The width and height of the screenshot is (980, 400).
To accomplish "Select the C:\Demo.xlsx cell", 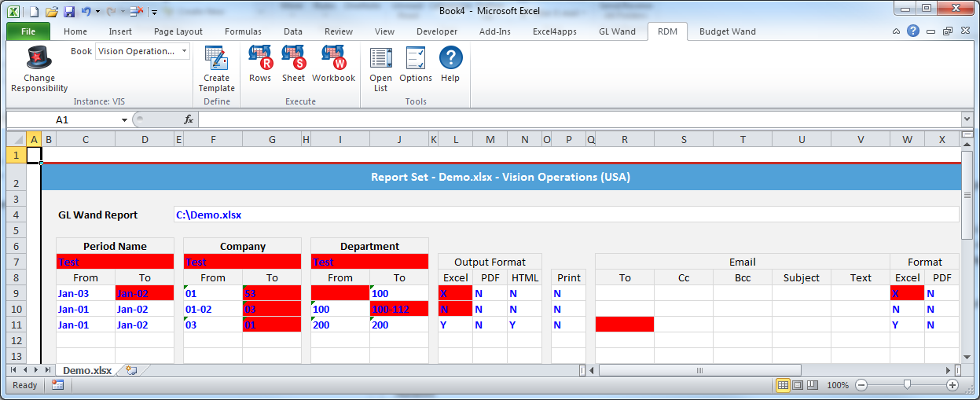I will tap(566, 215).
